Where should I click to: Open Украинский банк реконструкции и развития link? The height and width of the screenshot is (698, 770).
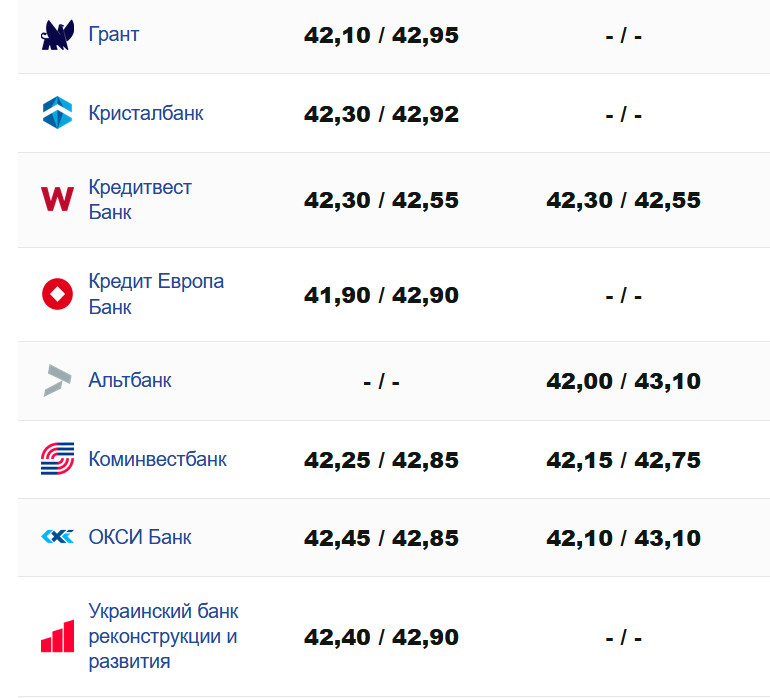point(163,636)
